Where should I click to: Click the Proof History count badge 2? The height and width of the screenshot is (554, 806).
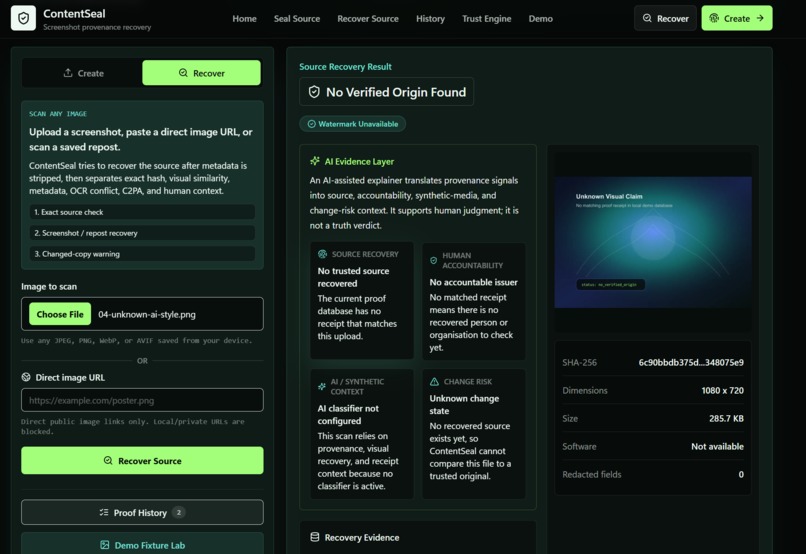[x=178, y=512]
